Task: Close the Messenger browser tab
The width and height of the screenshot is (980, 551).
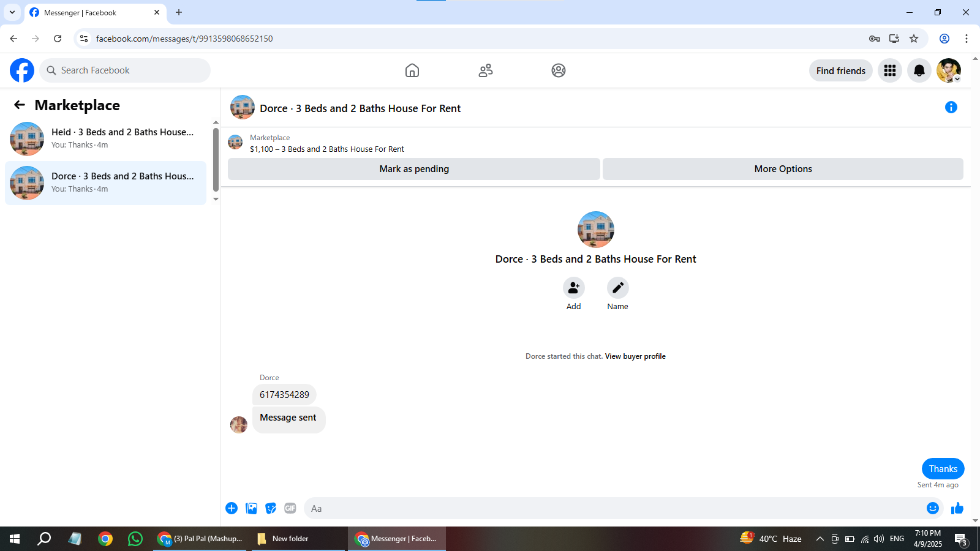Action: (x=157, y=12)
